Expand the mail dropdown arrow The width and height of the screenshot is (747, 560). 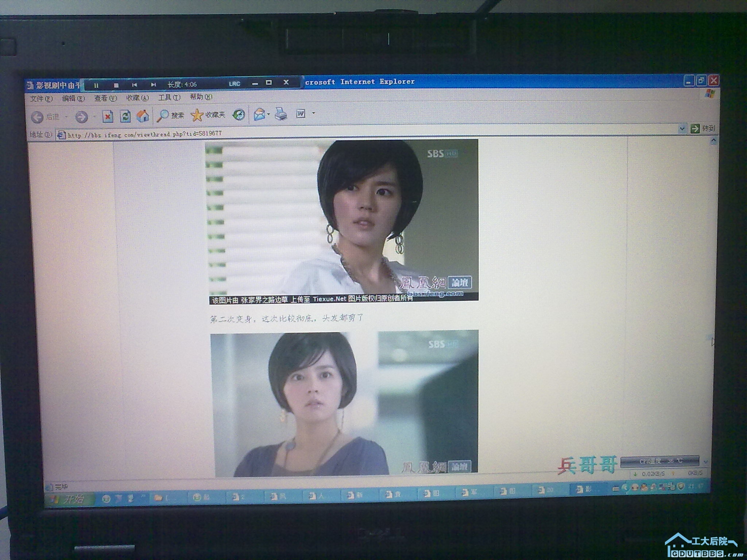269,114
